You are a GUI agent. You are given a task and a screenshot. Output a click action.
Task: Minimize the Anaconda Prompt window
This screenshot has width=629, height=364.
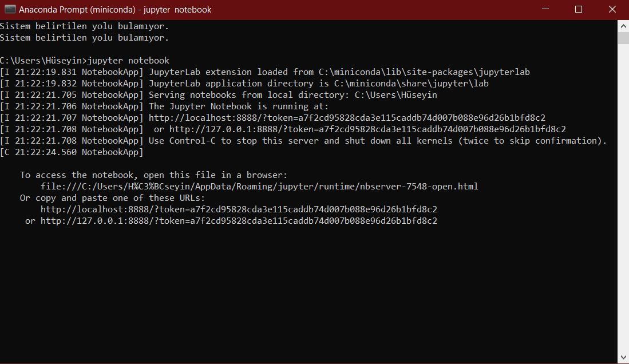pyautogui.click(x=546, y=9)
